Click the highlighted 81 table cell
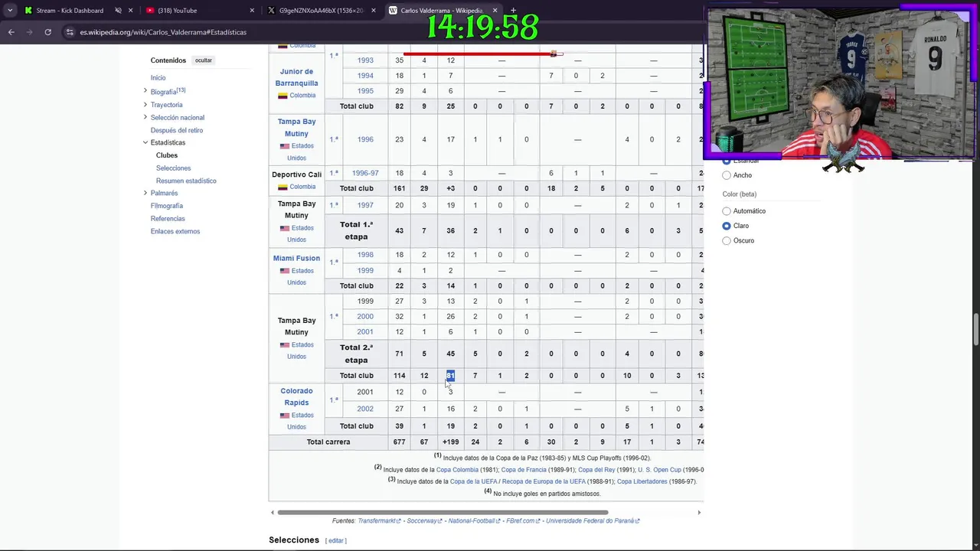980x551 pixels. click(450, 376)
